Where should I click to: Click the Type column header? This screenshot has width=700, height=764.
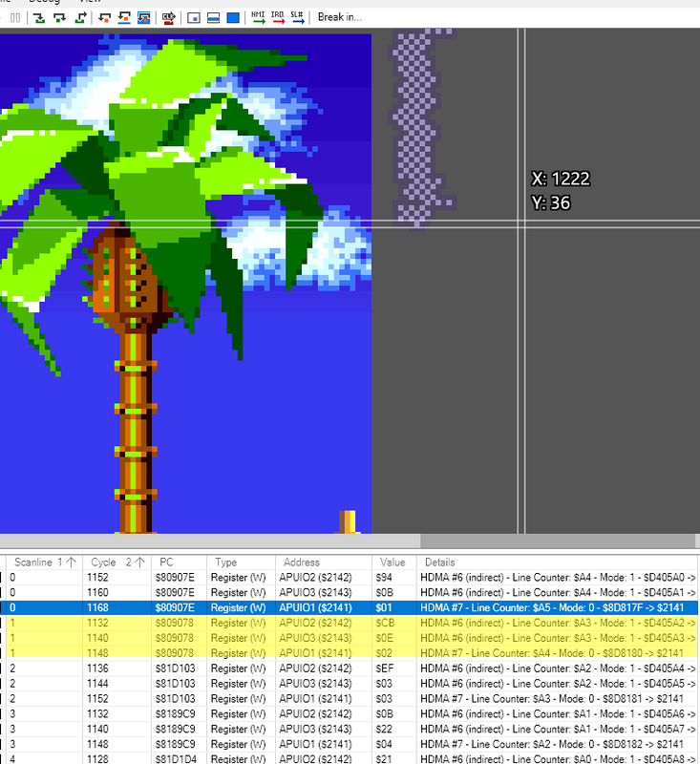point(241,562)
